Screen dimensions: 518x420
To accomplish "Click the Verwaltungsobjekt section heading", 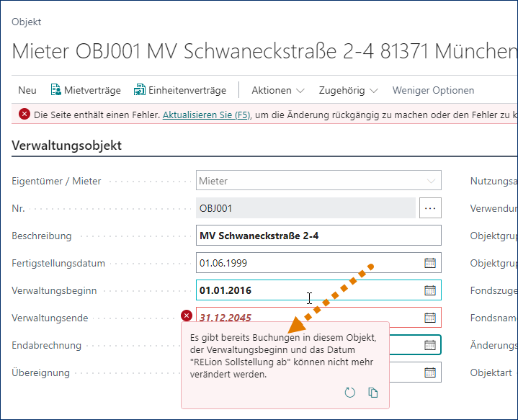I will tap(67, 146).
